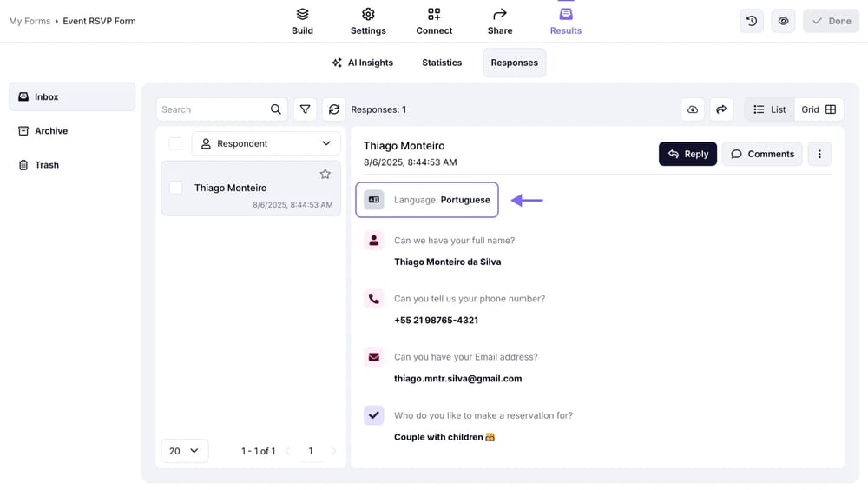Open revision history clock icon
The image size is (868, 490).
(752, 21)
